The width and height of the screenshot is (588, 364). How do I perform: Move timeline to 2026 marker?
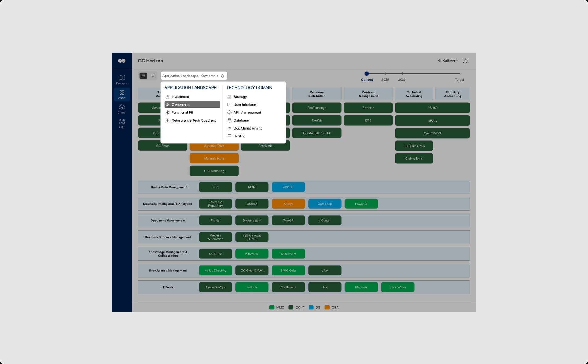[x=402, y=73]
